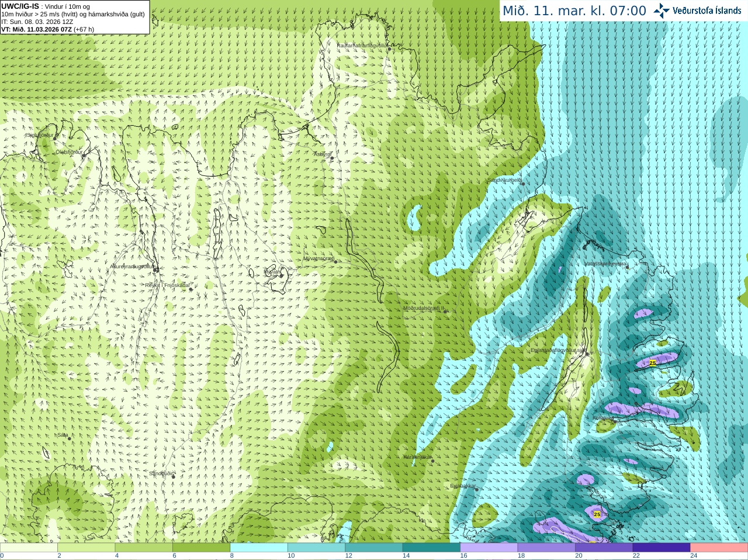
Task: Pick the 2–4 m/s light green legend swatch
Action: (x=86, y=548)
